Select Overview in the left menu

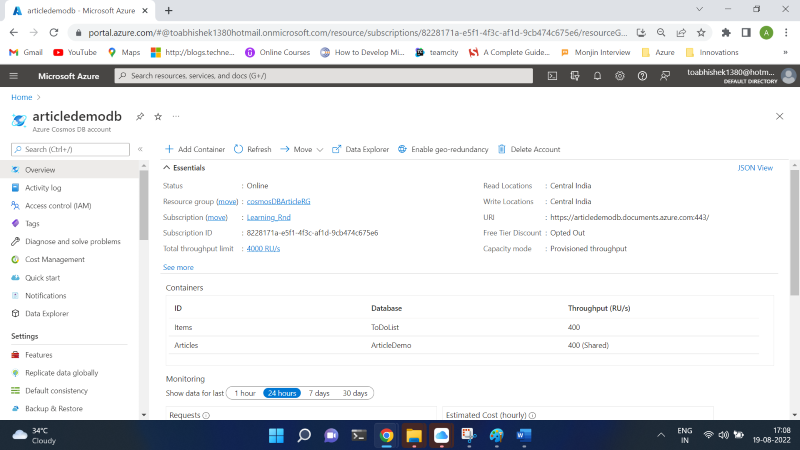pyautogui.click(x=69, y=170)
